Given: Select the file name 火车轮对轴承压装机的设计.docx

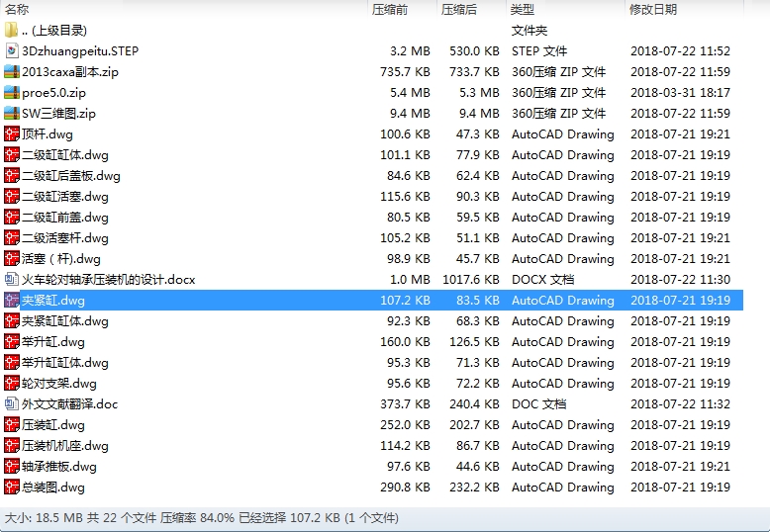Looking at the screenshot, I should [109, 280].
